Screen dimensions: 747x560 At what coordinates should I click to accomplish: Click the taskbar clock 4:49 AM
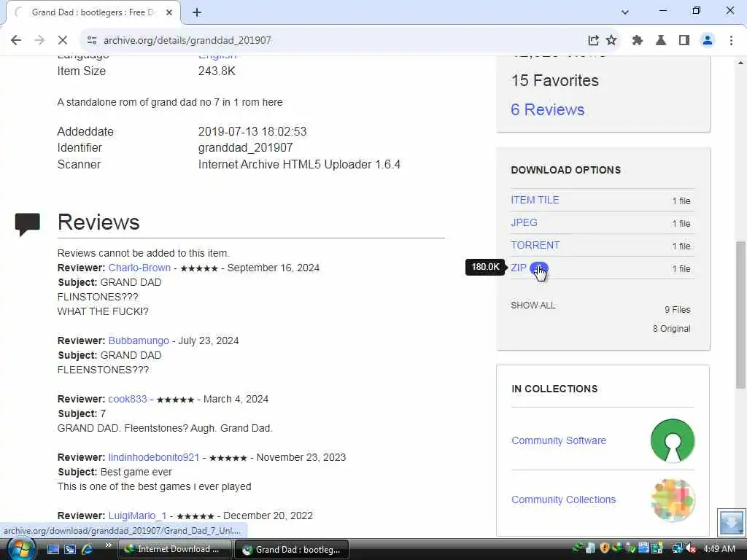(719, 548)
